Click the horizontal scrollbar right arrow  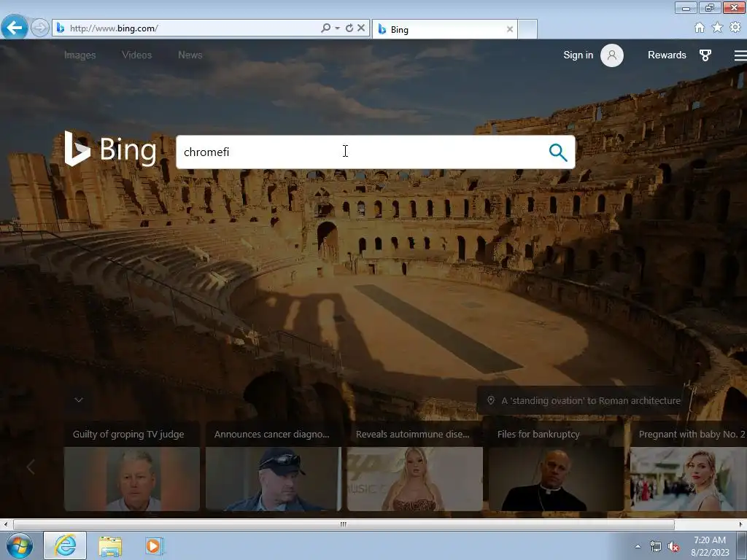pyautogui.click(x=741, y=524)
